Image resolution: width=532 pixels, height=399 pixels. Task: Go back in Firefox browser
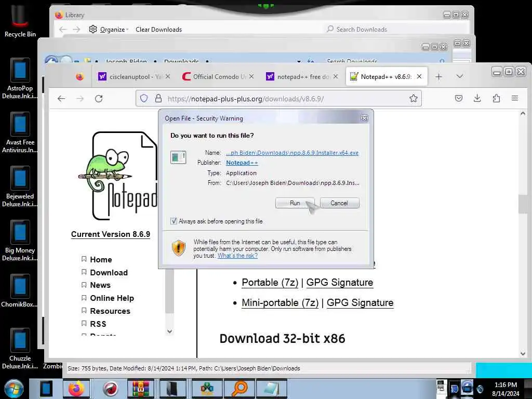(61, 99)
